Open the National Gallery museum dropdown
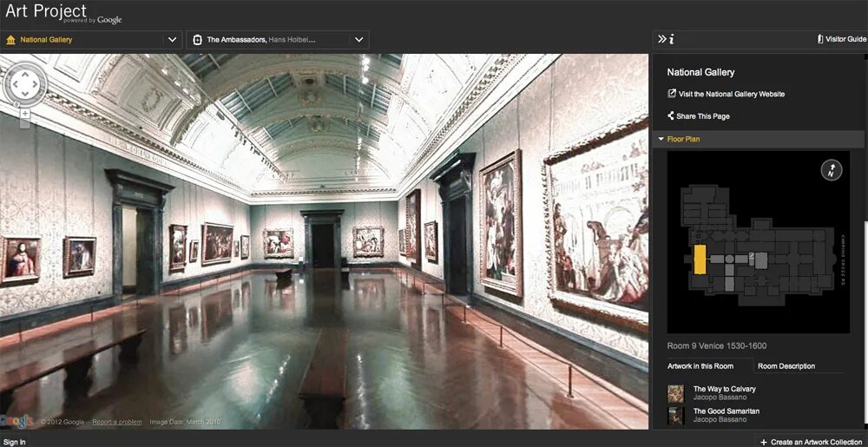 pyautogui.click(x=91, y=40)
